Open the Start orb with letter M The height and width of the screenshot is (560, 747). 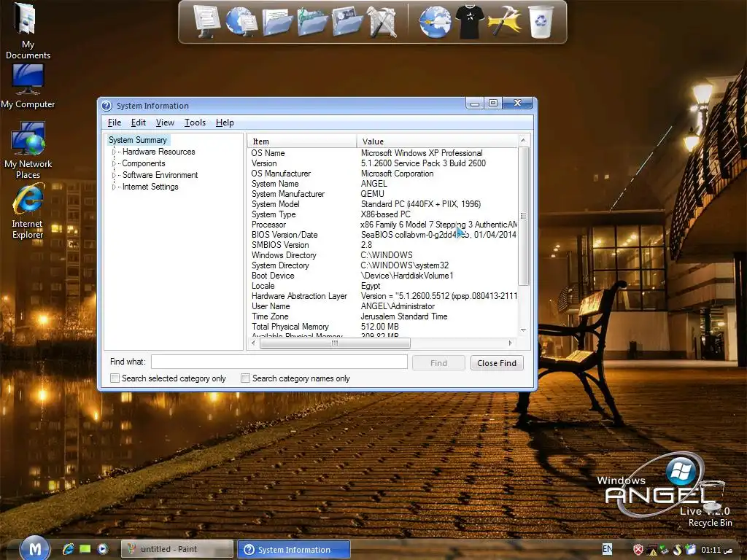click(x=35, y=549)
